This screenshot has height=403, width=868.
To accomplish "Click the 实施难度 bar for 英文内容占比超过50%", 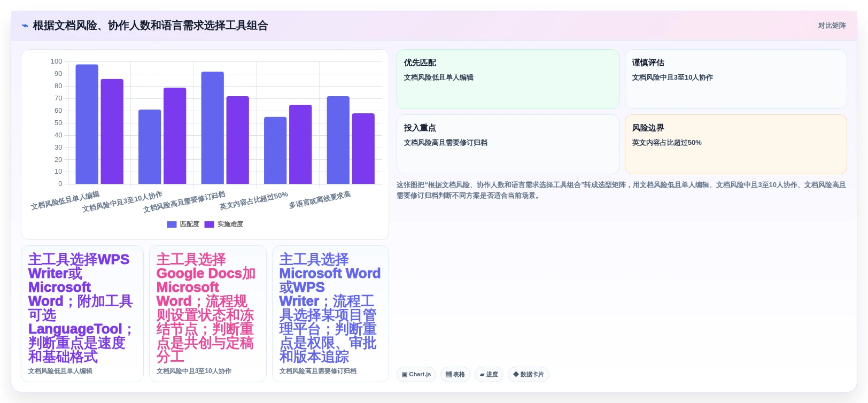I will pyautogui.click(x=300, y=144).
